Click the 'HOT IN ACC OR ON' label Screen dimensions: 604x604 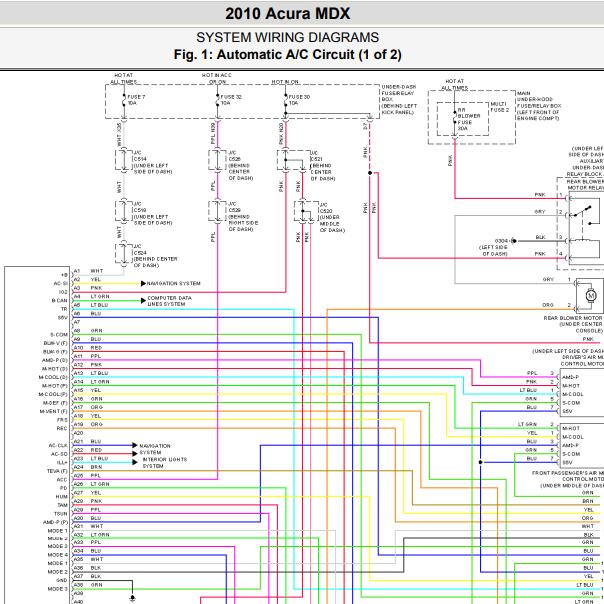click(217, 79)
